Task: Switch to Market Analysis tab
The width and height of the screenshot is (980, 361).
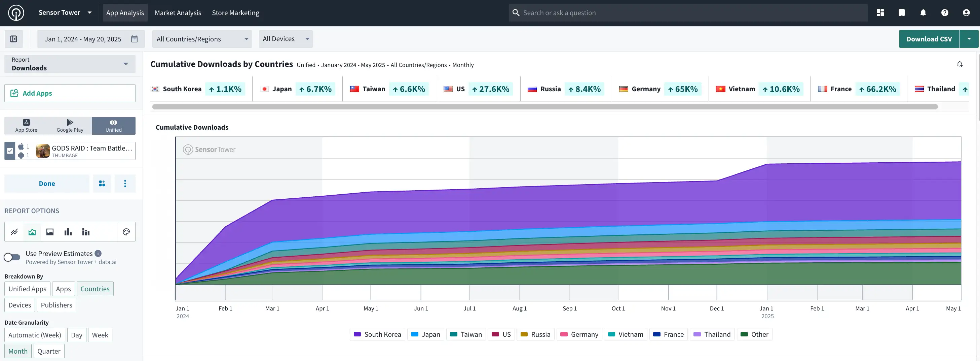Action: [x=178, y=12]
